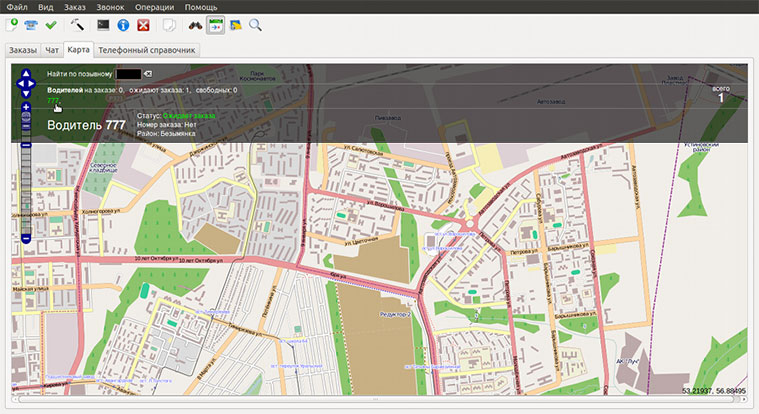Click the globe icon below zoom plus
Image resolution: width=759 pixels, height=414 pixels.
tap(26, 116)
